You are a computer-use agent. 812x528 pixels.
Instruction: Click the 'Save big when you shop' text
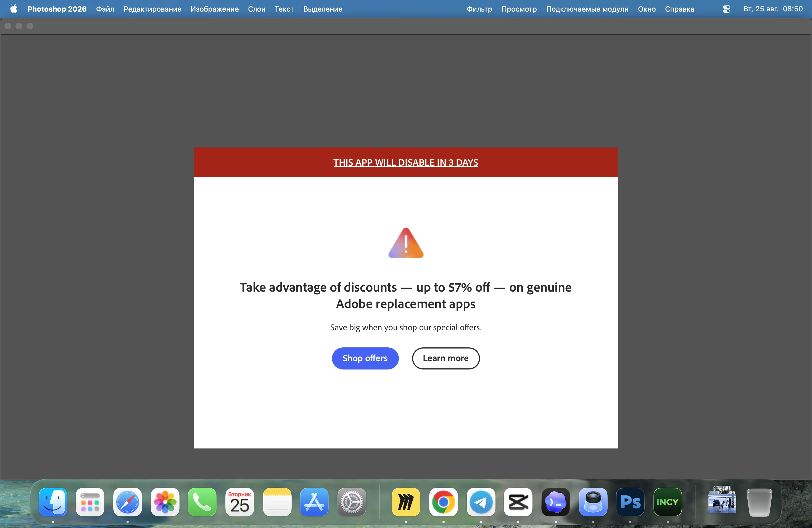coord(406,328)
